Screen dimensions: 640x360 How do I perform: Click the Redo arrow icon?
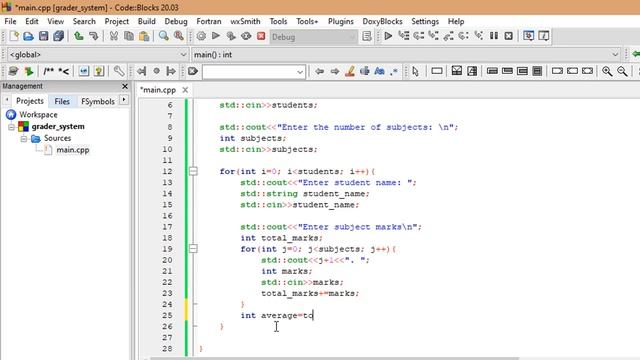(93, 36)
